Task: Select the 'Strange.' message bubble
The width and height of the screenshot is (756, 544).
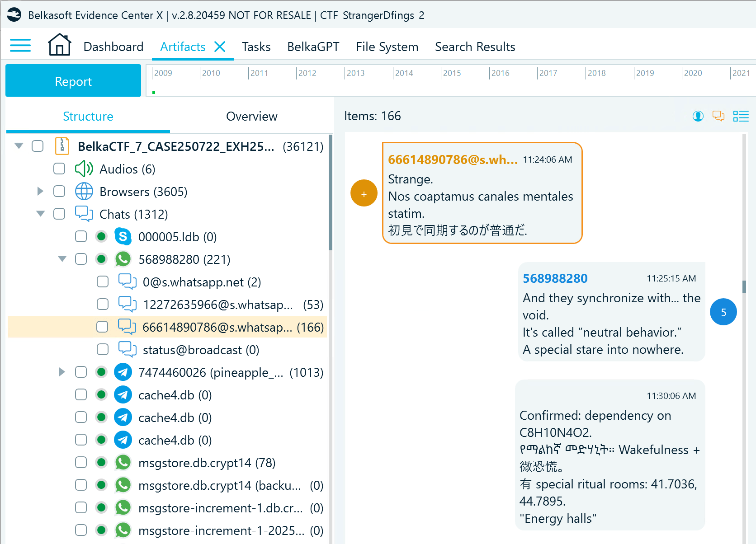Action: click(x=482, y=193)
